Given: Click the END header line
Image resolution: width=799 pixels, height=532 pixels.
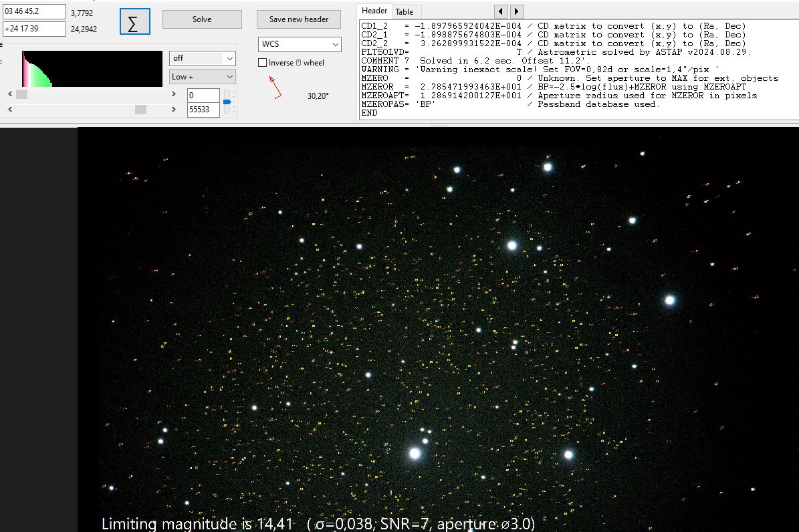Looking at the screenshot, I should click(369, 113).
